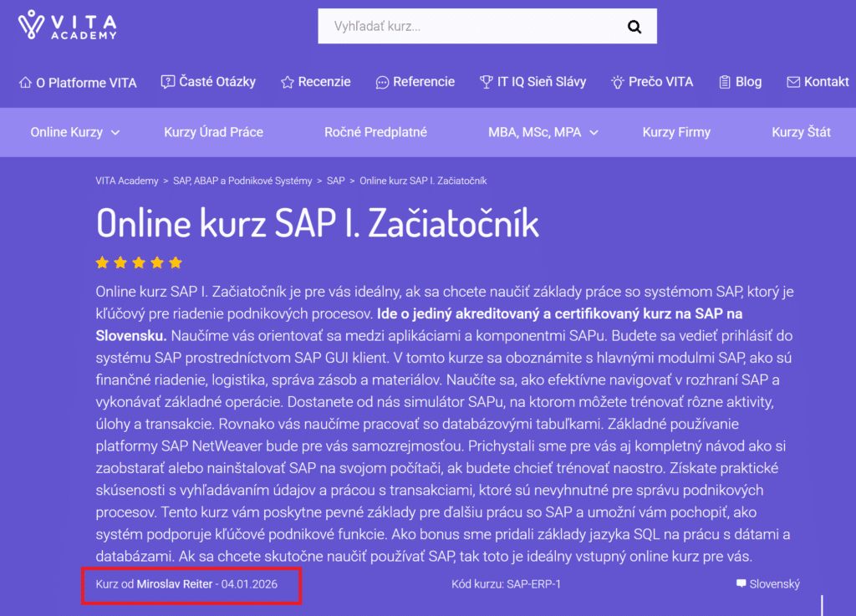
Task: Click SAP, ABAP a Podnikové Systémy breadcrumb
Action: (242, 181)
